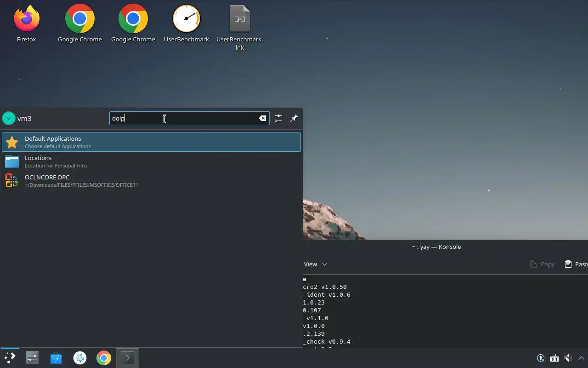
Task: Pin the launcher open
Action: click(x=294, y=118)
